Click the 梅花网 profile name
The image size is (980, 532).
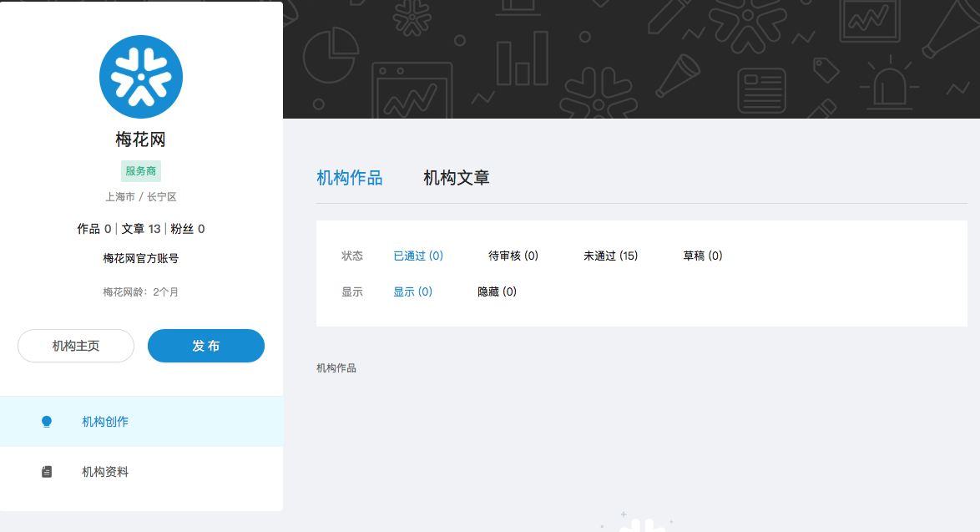pyautogui.click(x=141, y=139)
